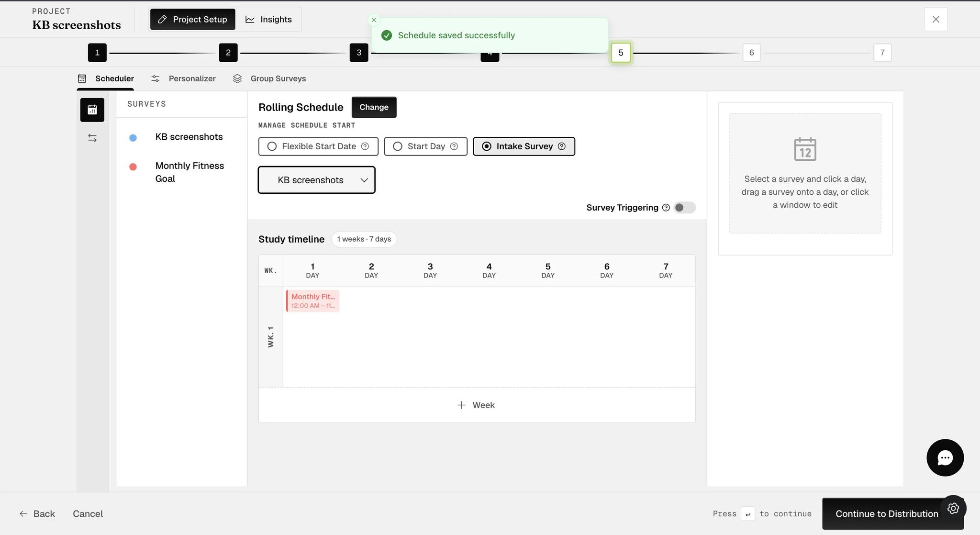980x535 pixels.
Task: Go to step 2 in progress bar
Action: (x=228, y=53)
